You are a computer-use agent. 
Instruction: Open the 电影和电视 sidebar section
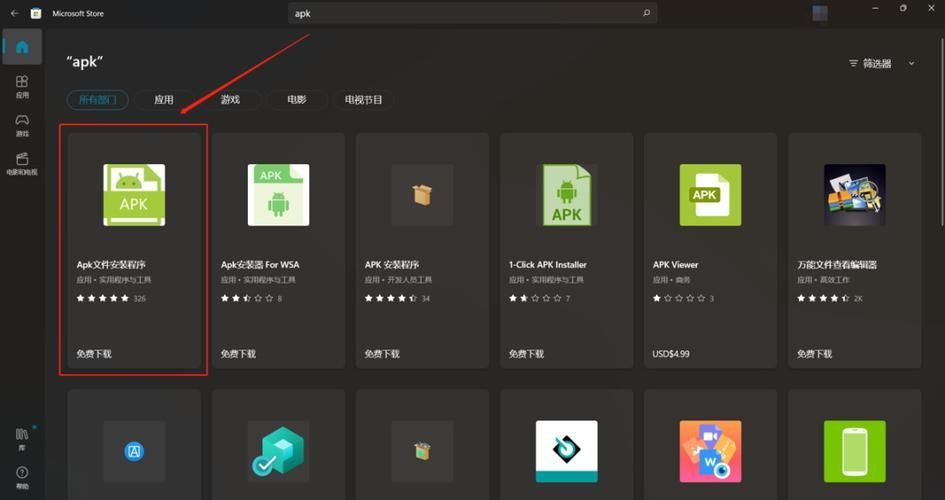[x=22, y=164]
